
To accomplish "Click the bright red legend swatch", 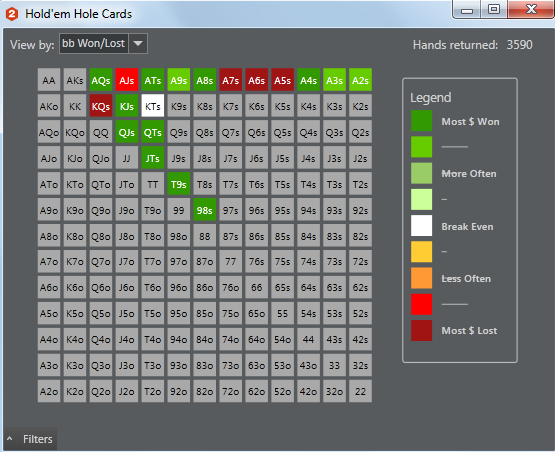I will click(422, 304).
